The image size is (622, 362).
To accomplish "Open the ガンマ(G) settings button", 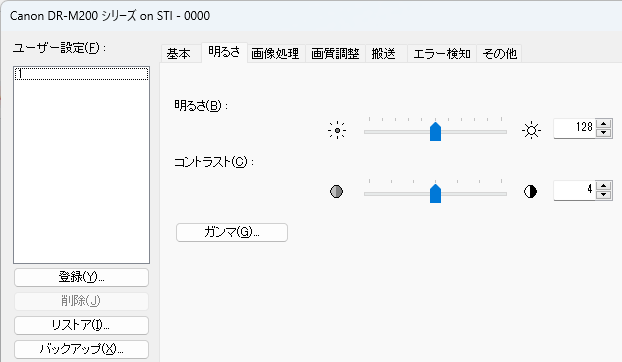I will pos(232,232).
